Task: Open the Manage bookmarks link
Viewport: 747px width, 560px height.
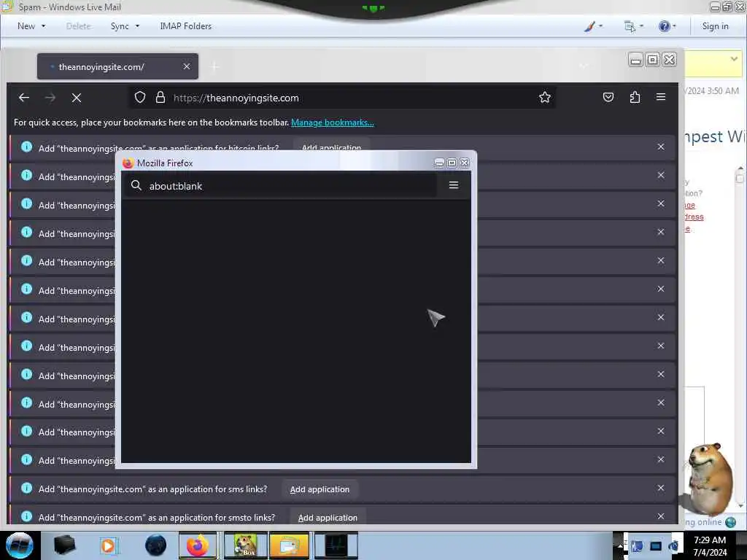Action: [333, 122]
